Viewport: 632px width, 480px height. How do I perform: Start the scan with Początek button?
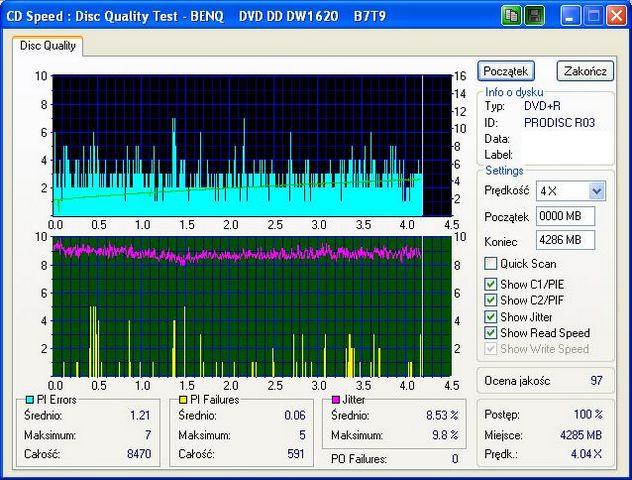[x=506, y=71]
